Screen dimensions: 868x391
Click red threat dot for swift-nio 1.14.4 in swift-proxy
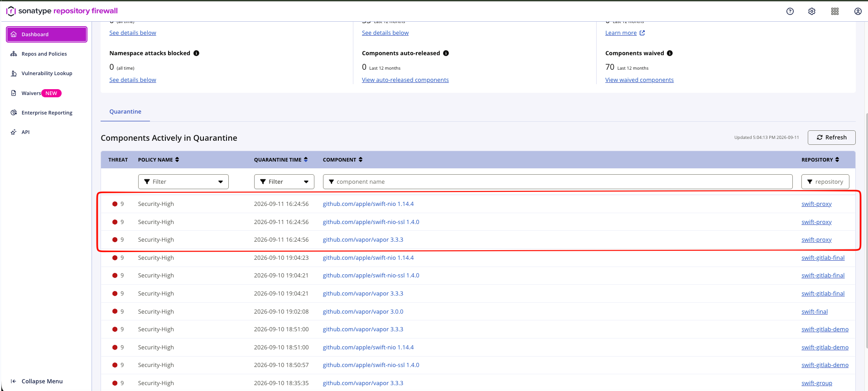click(x=115, y=204)
